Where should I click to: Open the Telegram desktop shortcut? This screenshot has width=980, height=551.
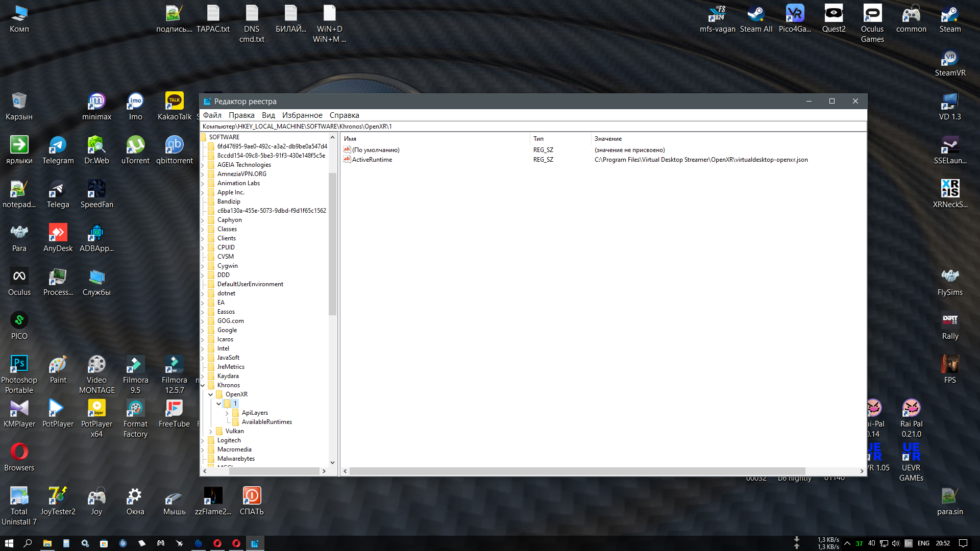58,151
